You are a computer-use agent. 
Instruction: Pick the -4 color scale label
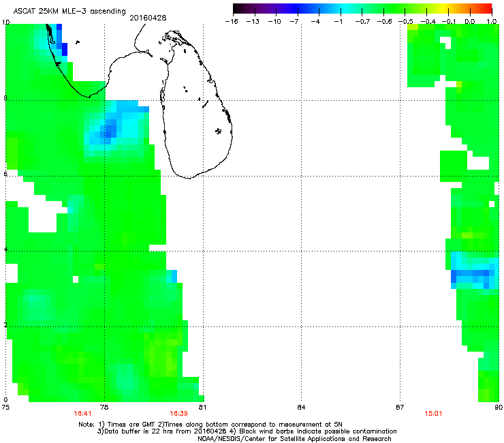coord(315,22)
